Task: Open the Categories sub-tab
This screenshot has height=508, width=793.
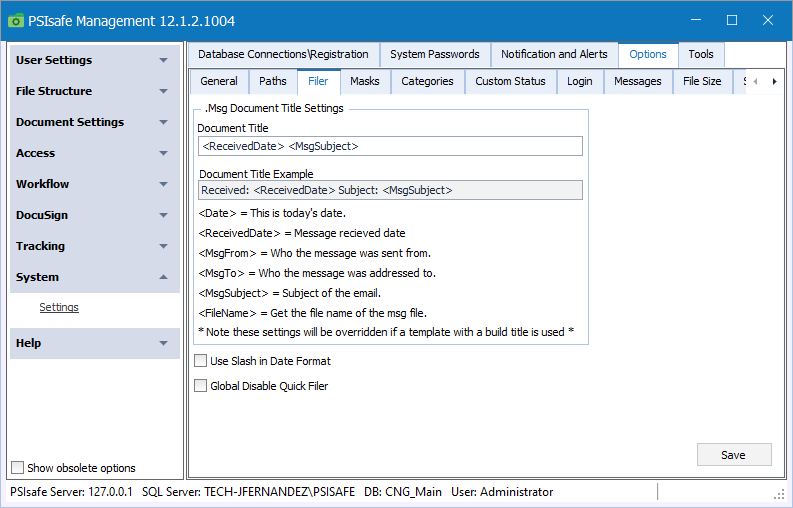Action: click(427, 81)
